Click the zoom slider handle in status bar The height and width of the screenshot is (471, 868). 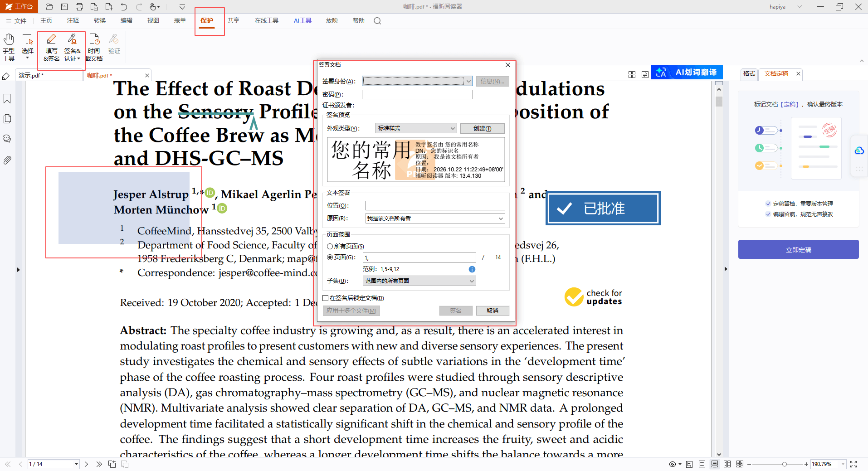click(784, 464)
